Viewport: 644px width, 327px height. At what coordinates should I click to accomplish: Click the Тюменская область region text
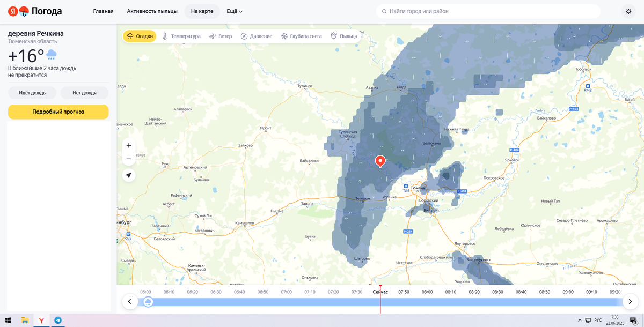(x=32, y=41)
